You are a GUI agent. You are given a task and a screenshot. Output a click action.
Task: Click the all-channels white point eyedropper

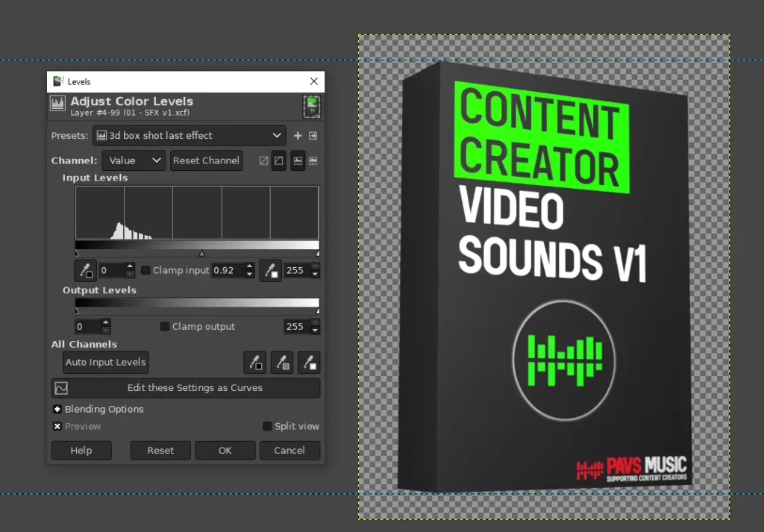[x=308, y=363]
